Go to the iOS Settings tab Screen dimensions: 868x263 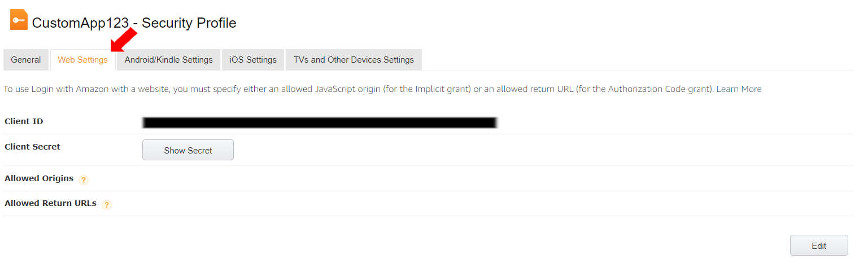click(253, 60)
